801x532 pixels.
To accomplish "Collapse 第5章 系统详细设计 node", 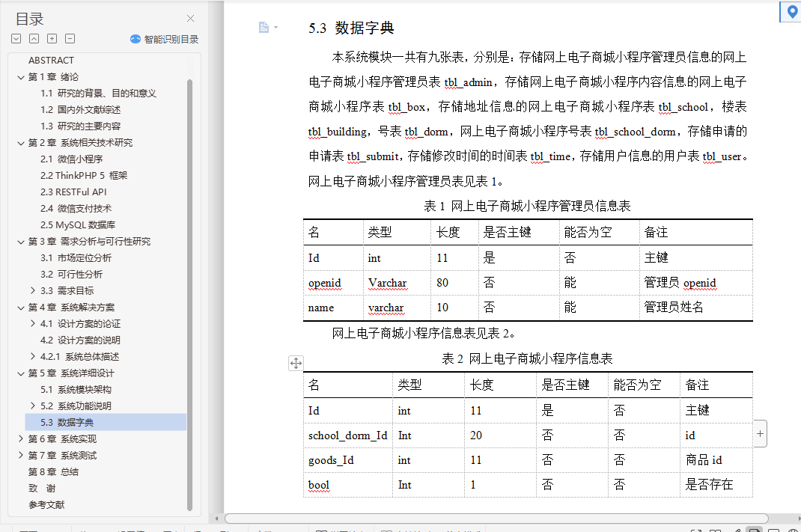I will coord(21,373).
